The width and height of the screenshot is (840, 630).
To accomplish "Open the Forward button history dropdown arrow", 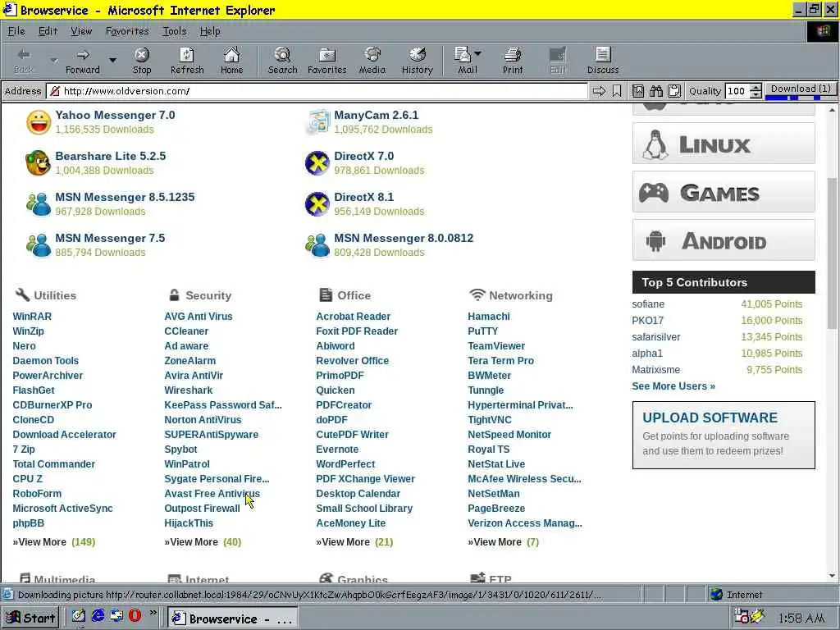I will (112, 60).
